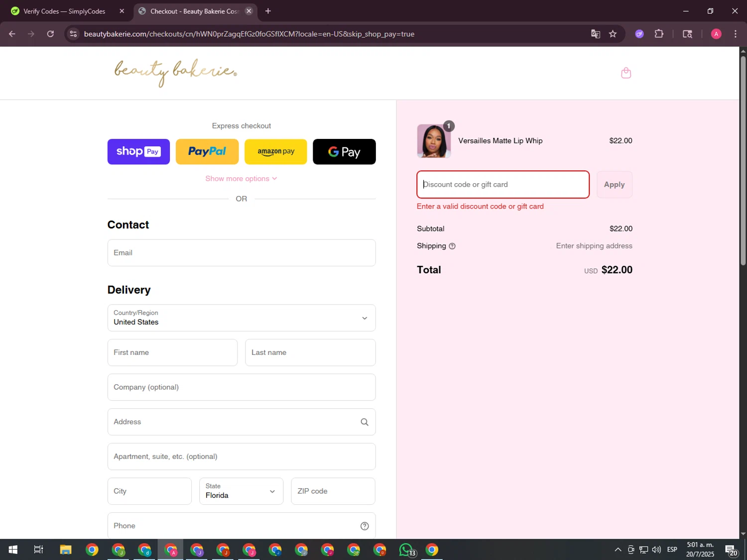This screenshot has height=560, width=747.
Task: Click the Versailles Matte Lip Whip thumbnail
Action: (x=434, y=141)
